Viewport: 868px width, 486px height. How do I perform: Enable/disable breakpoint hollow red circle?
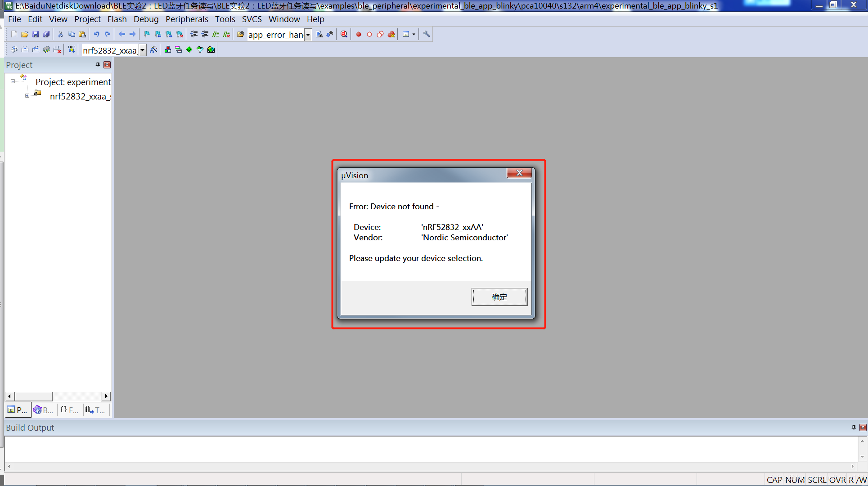tap(369, 34)
